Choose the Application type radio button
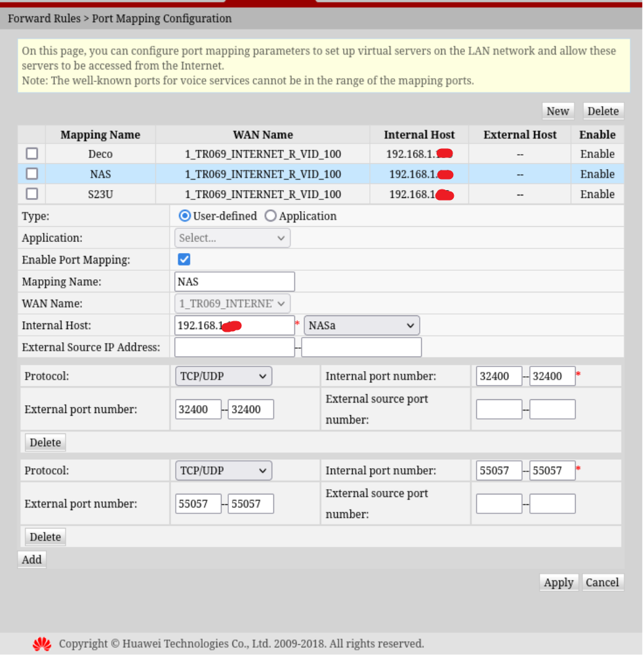Image resolution: width=644 pixels, height=655 pixels. 270,216
